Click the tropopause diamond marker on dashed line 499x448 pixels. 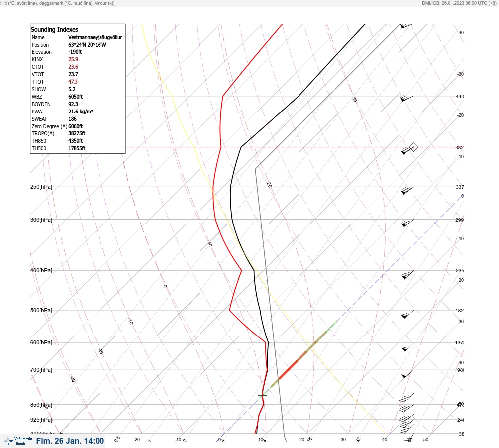click(x=413, y=147)
